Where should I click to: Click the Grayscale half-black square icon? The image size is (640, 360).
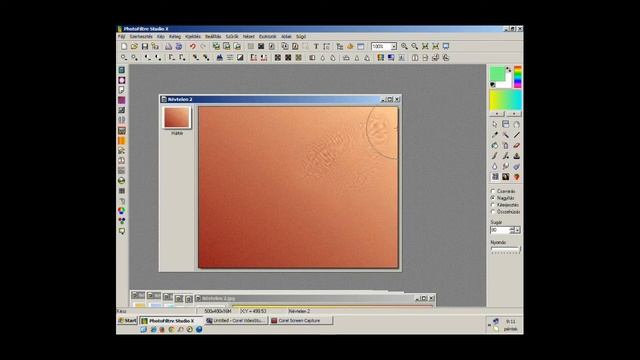click(240, 58)
